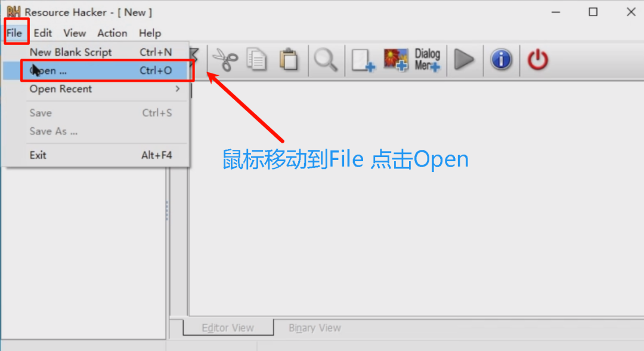644x351 pixels.
Task: Click the Add new blank resource icon
Action: click(363, 60)
